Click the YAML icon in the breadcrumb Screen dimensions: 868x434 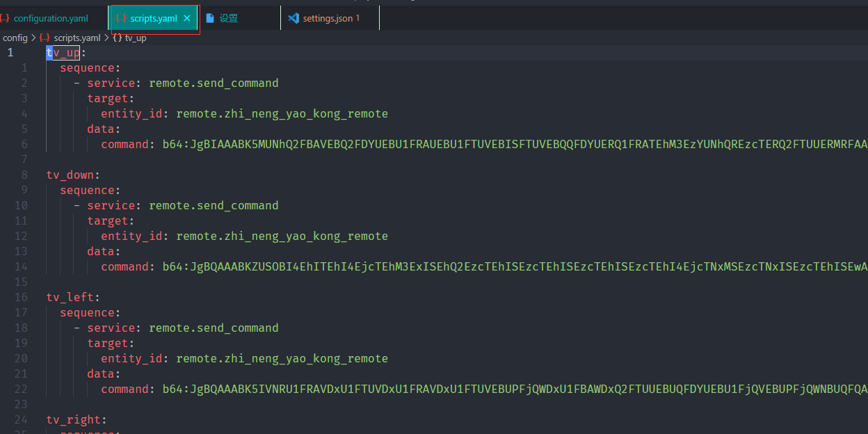(45, 38)
